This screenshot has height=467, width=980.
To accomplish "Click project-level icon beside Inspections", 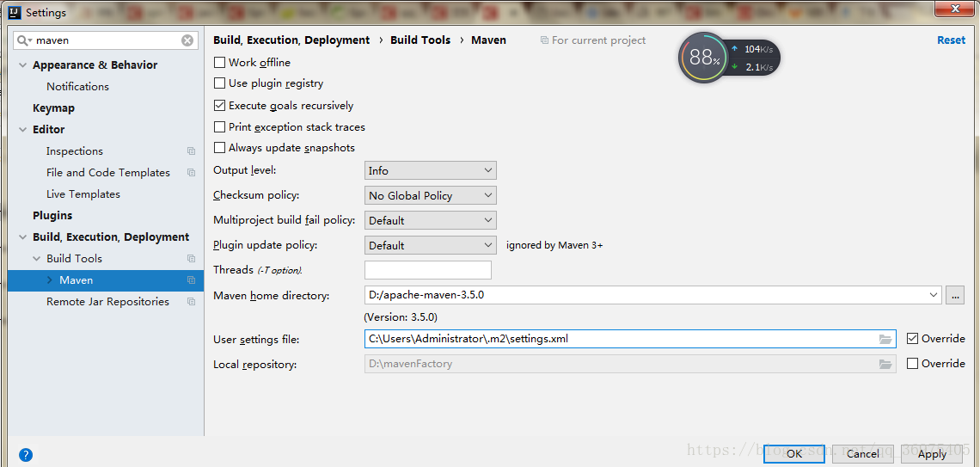I will click(x=191, y=151).
